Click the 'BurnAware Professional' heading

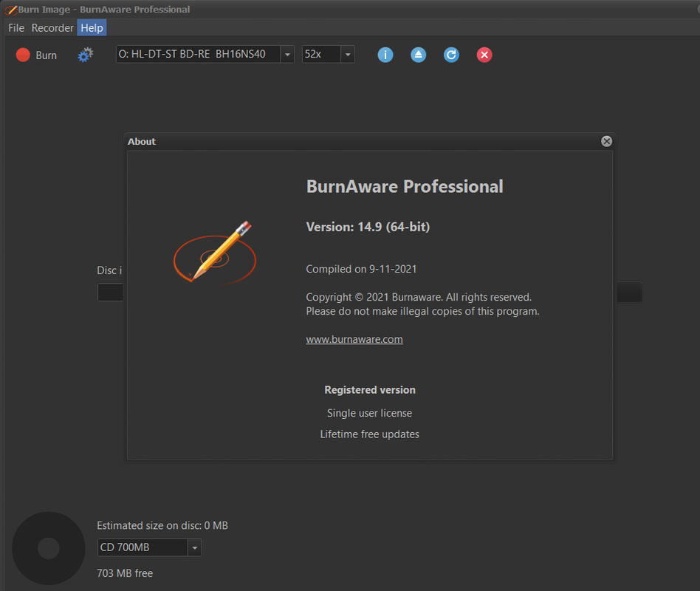click(405, 187)
